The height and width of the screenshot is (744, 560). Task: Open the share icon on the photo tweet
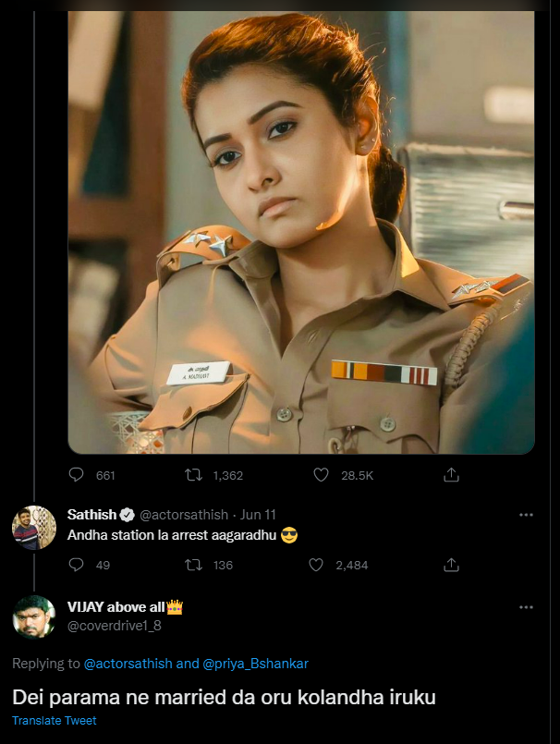point(451,474)
